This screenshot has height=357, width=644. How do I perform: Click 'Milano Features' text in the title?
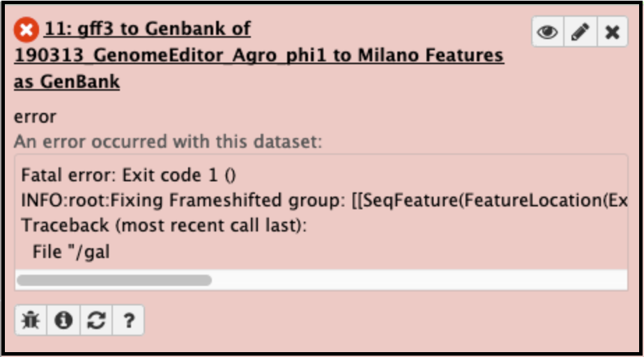[x=431, y=55]
